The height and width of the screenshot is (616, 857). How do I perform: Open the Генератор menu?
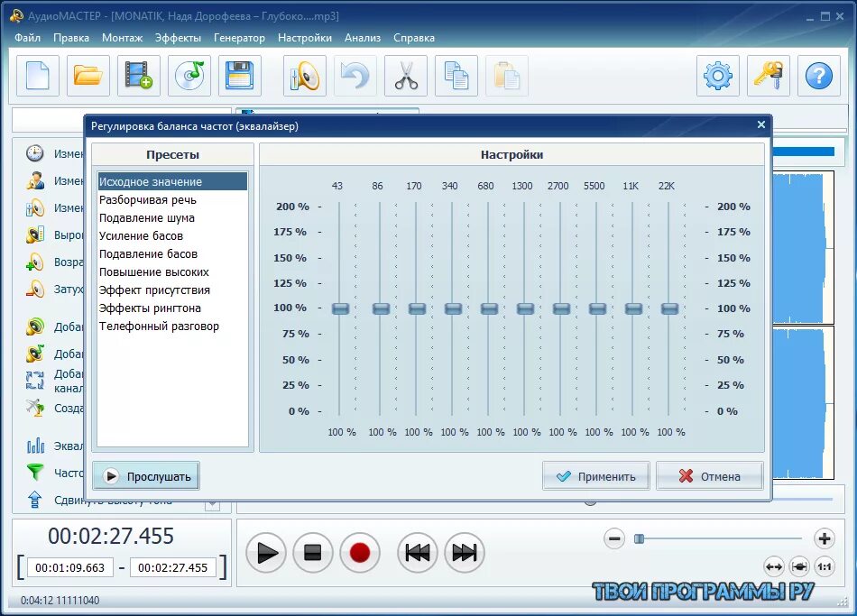pyautogui.click(x=239, y=38)
